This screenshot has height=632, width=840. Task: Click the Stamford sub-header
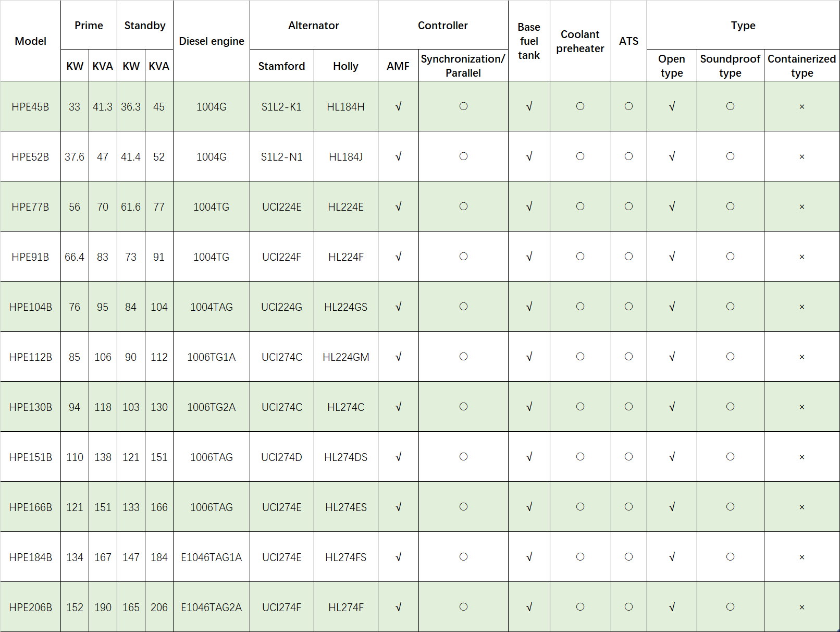tap(282, 66)
